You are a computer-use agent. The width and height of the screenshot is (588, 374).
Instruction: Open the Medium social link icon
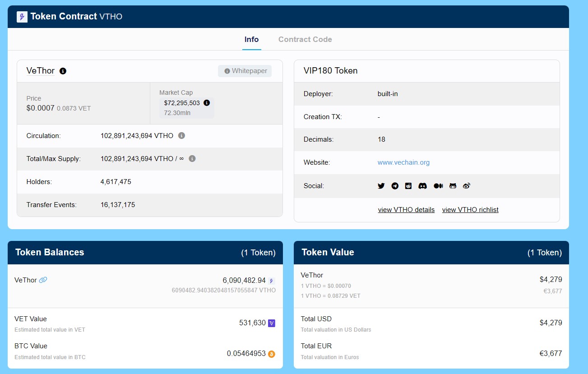coord(438,186)
